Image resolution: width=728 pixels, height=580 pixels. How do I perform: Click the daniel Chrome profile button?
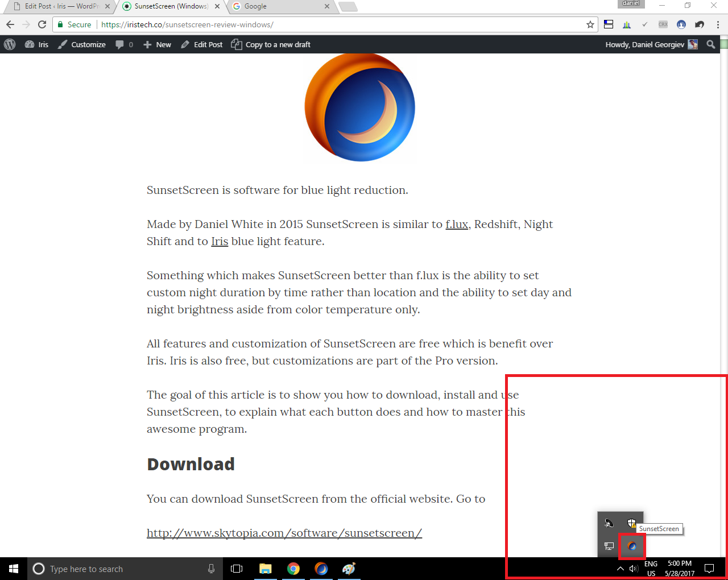(631, 4)
